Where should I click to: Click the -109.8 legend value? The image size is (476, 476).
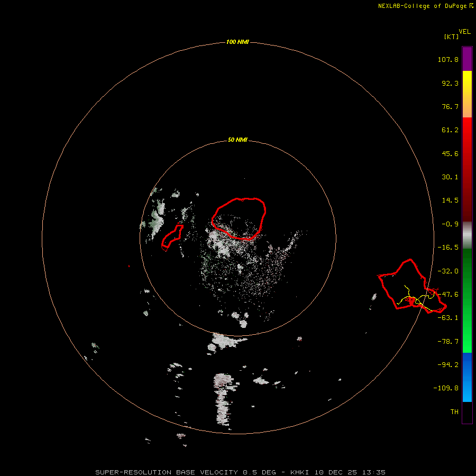(446, 388)
